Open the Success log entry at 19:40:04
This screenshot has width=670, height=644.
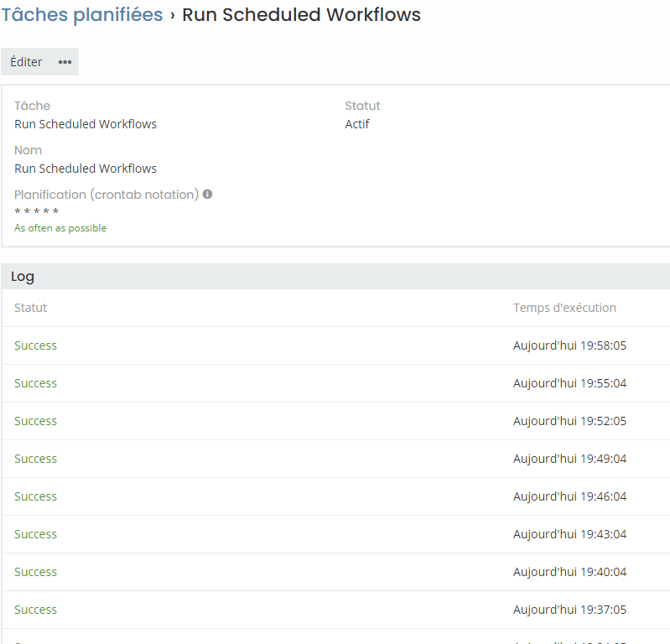36,572
